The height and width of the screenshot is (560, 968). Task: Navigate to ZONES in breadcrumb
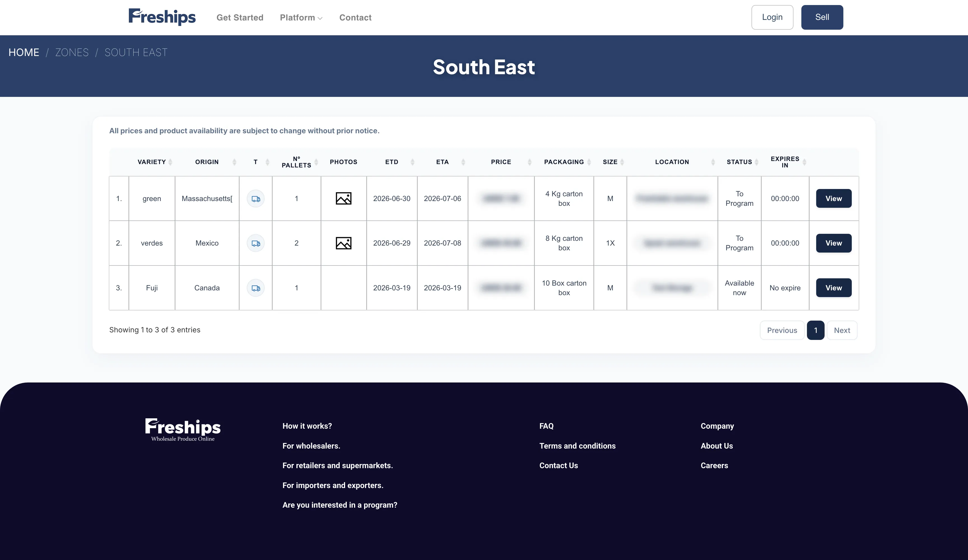(72, 53)
